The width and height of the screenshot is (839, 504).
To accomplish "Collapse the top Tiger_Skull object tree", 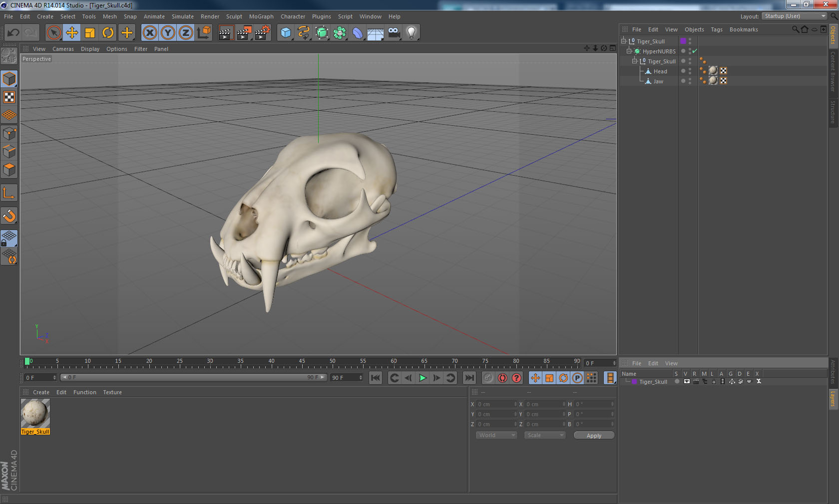I will pos(624,41).
